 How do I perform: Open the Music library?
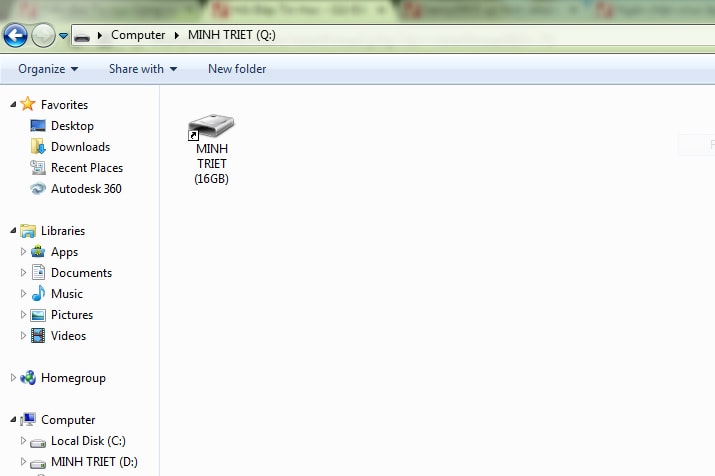pos(67,294)
